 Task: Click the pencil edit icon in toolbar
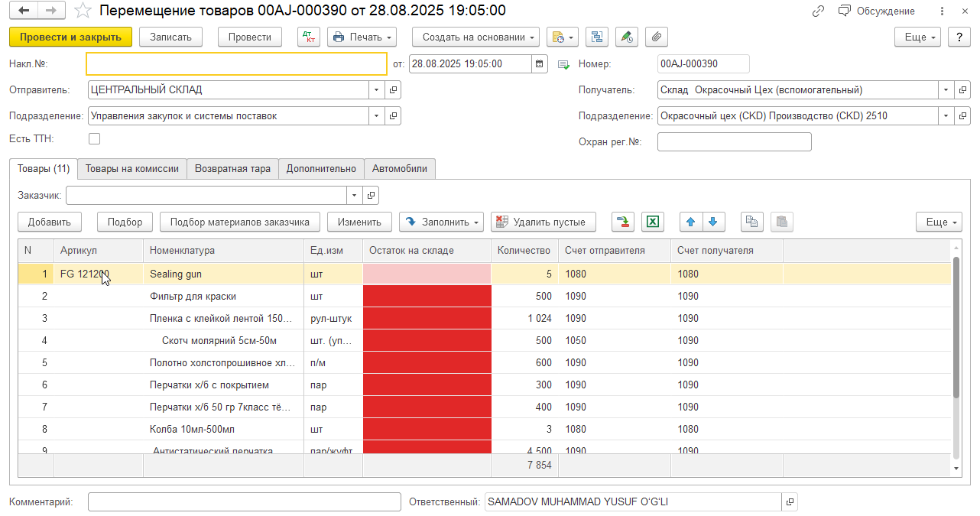[627, 37]
